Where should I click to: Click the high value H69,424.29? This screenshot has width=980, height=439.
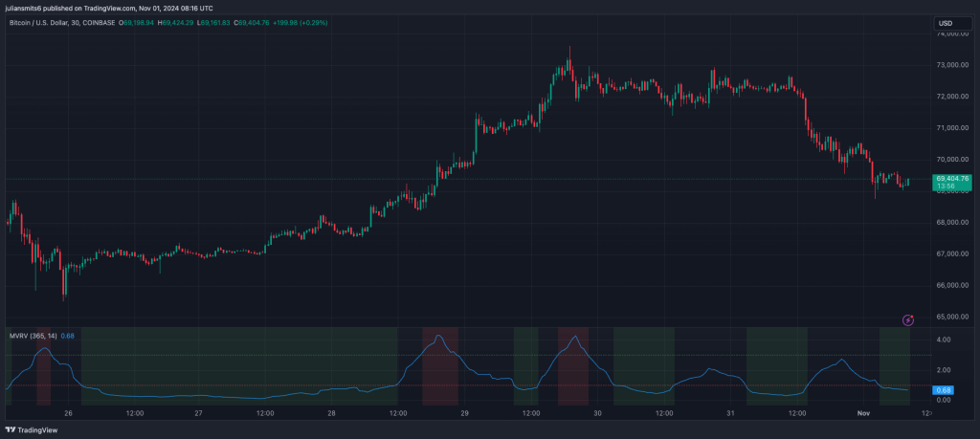click(175, 23)
